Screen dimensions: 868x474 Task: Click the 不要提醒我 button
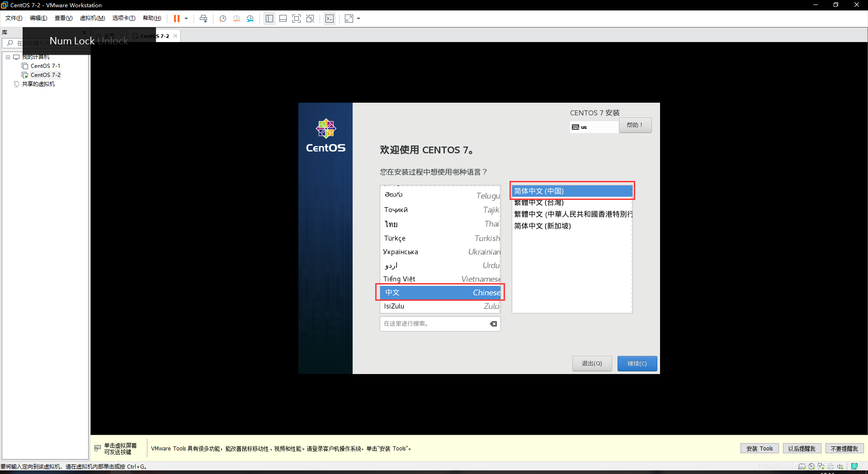(844, 449)
